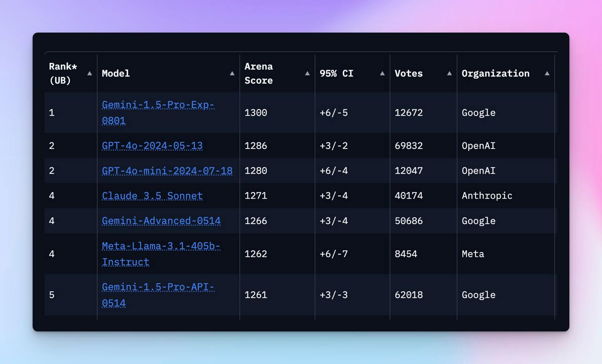The width and height of the screenshot is (602, 364).
Task: Click the Arena Score header label
Action: coord(259,73)
